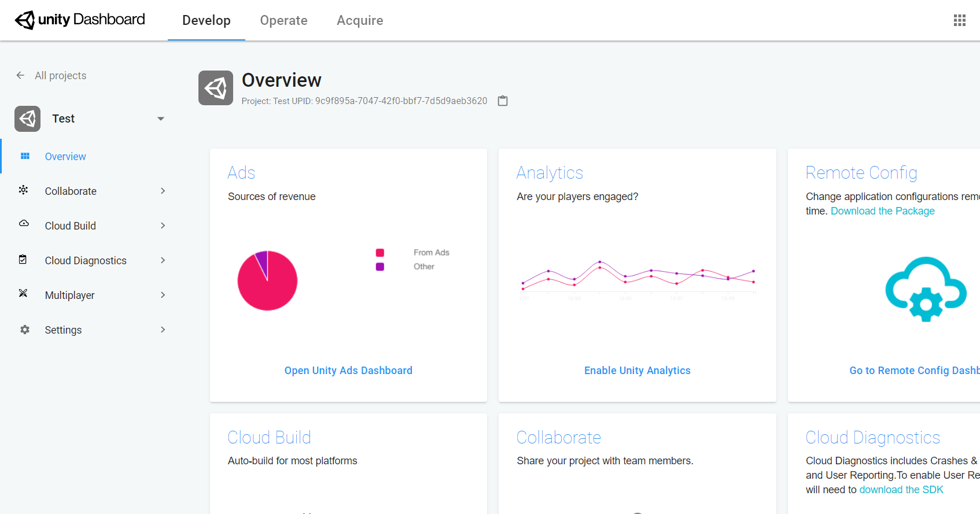
Task: Expand the Collaborate menu chevron
Action: coord(163,191)
